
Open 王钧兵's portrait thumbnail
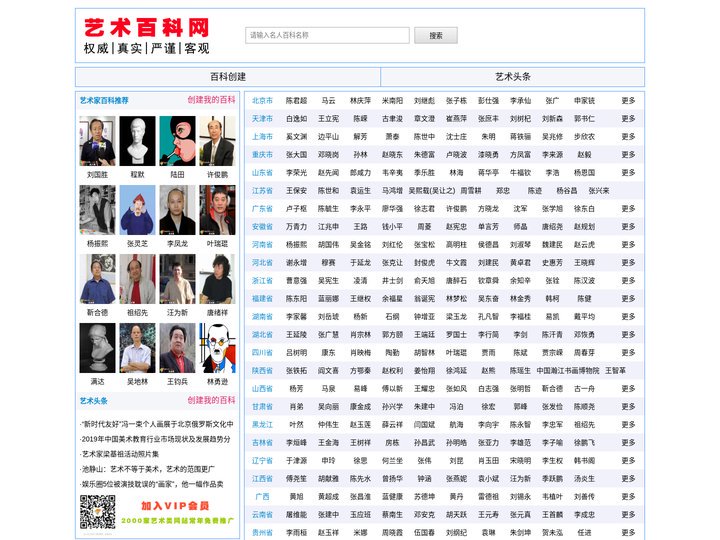click(177, 348)
